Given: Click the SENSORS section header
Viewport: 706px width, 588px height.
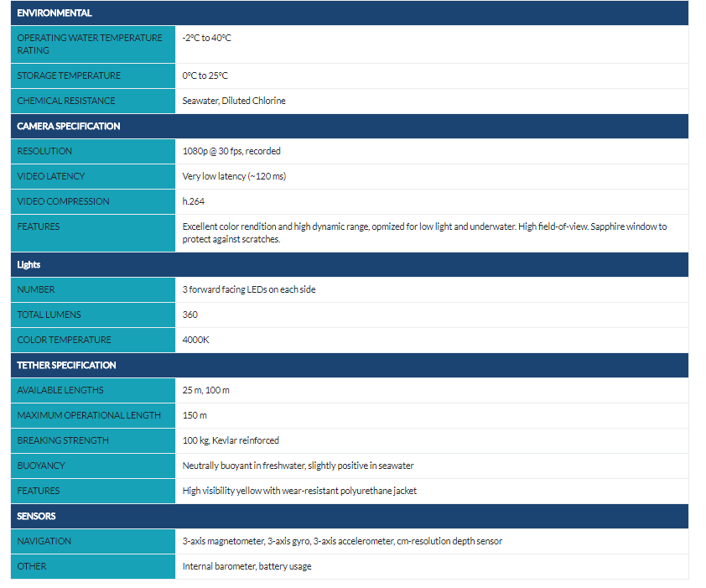Looking at the screenshot, I should coord(350,517).
